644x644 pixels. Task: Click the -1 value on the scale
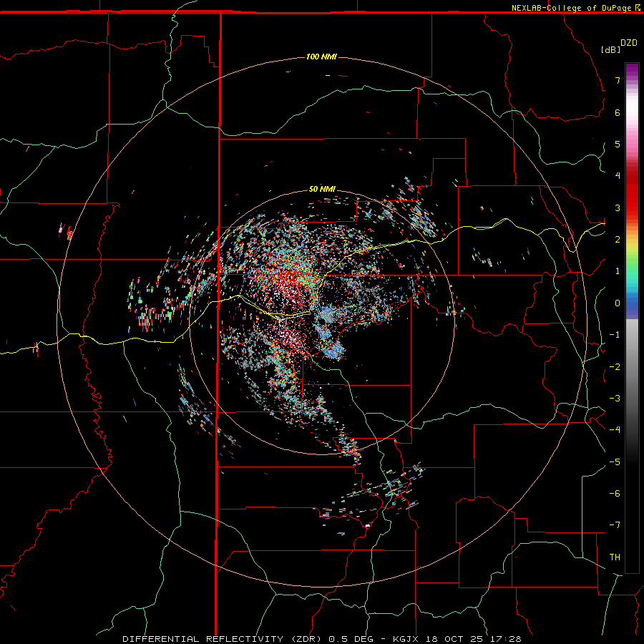pyautogui.click(x=615, y=335)
